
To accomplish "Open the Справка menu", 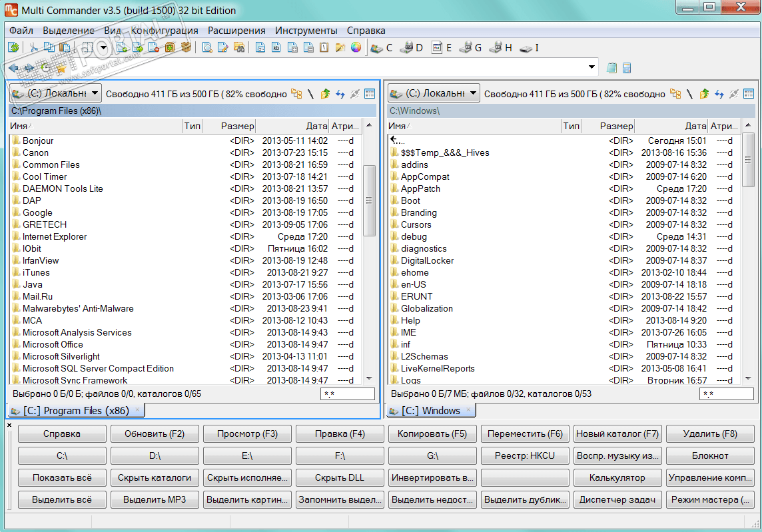I will 366,31.
